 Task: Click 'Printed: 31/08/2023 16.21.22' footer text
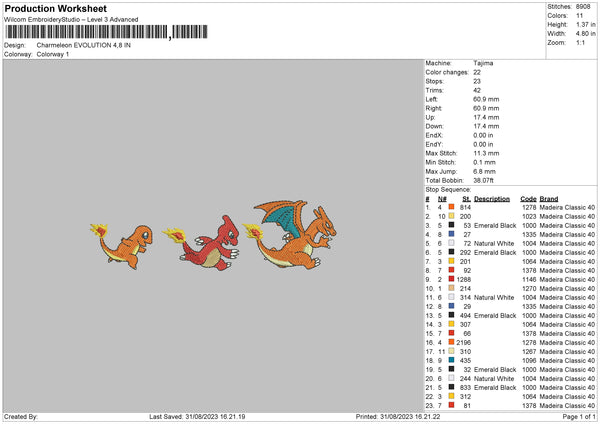pyautogui.click(x=398, y=417)
